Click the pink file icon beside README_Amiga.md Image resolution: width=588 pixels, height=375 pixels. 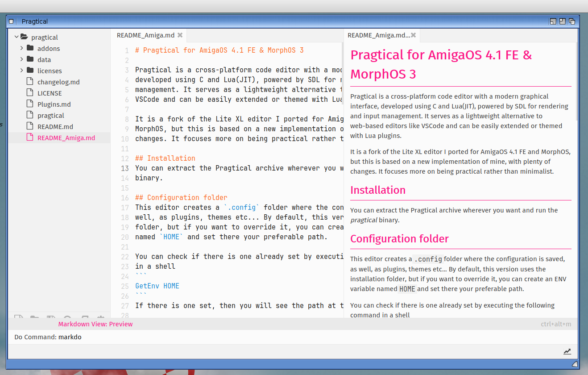coord(30,137)
